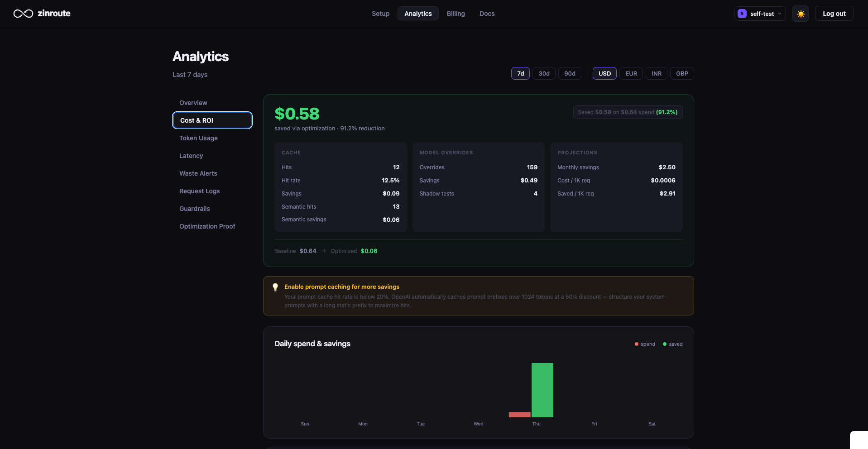Click the Baseline cost $0.64
Viewport: 868px width, 449px height.
point(308,251)
